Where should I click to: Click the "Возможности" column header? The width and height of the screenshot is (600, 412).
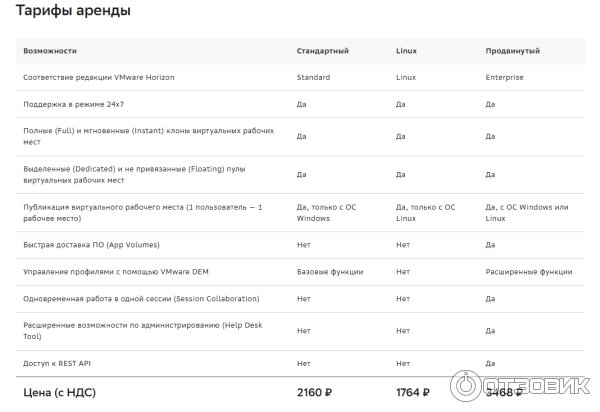point(50,50)
